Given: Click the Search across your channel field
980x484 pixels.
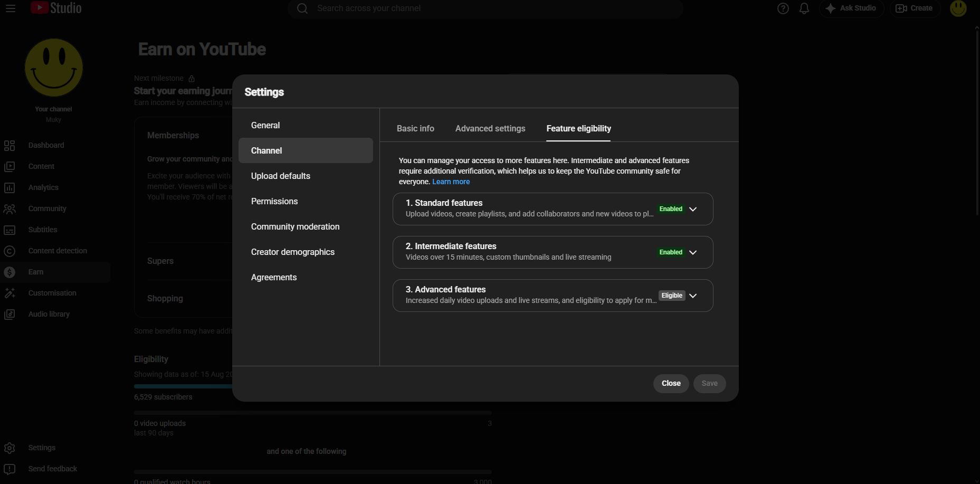Looking at the screenshot, I should 486,8.
